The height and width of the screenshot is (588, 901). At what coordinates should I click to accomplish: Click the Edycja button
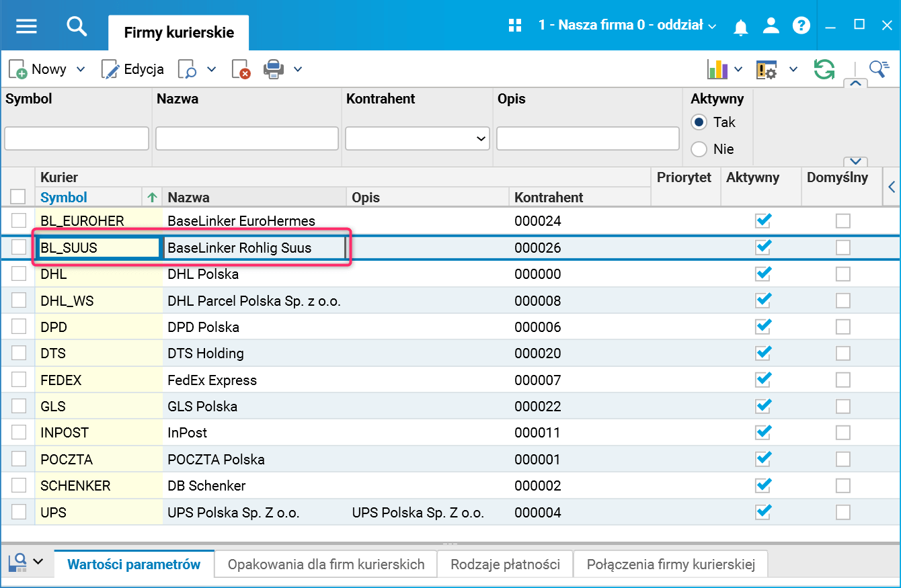(132, 69)
